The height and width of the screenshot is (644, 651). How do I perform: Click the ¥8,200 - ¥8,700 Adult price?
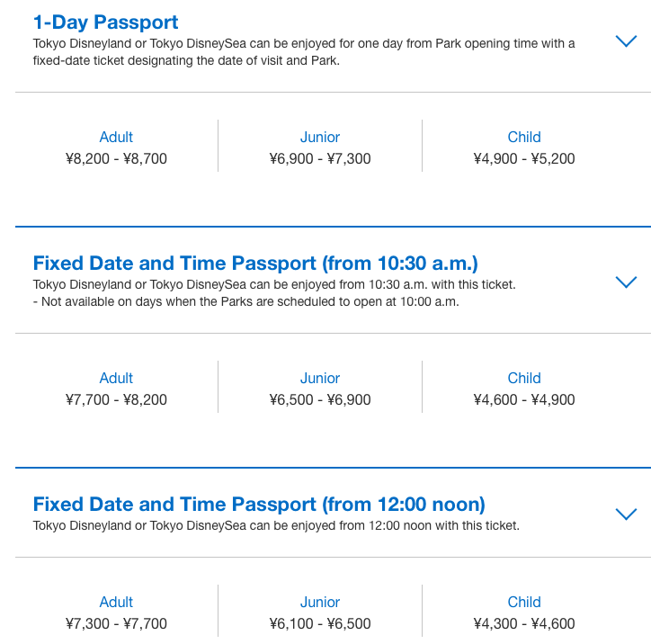coord(116,159)
